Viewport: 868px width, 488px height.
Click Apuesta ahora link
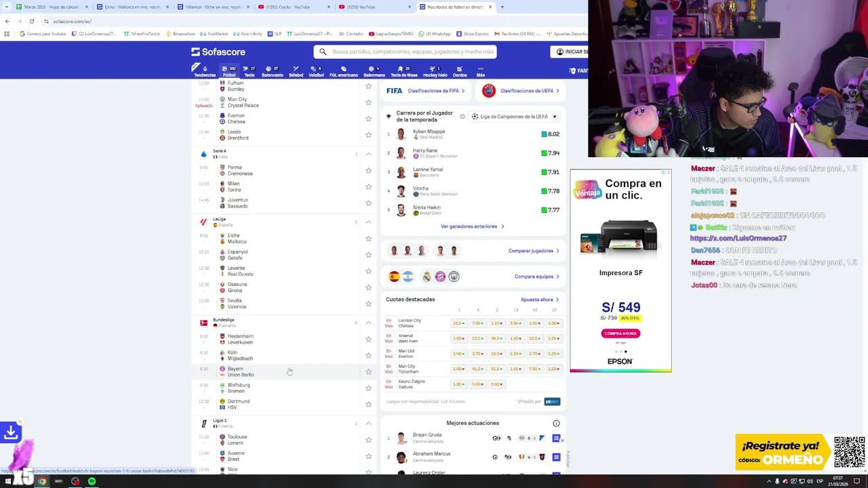[540, 300]
